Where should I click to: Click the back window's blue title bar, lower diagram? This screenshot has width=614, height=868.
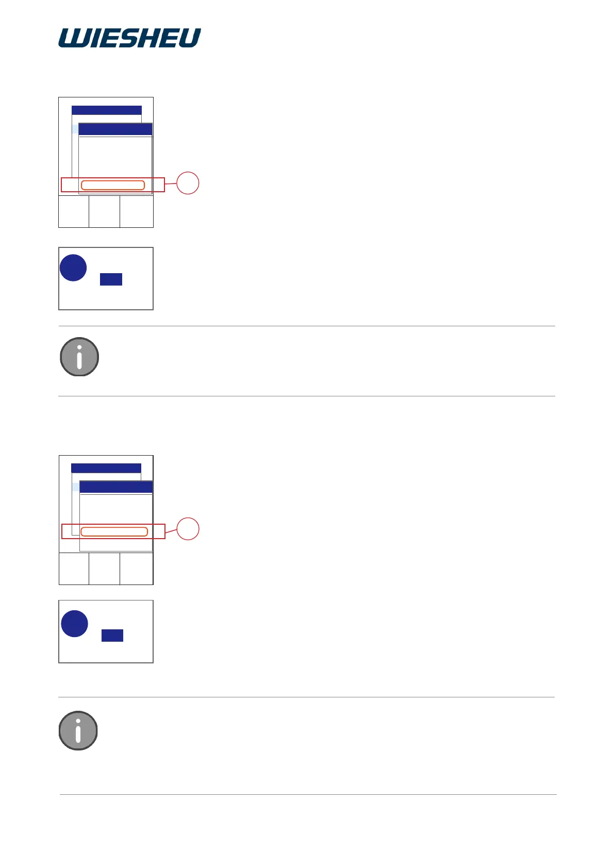(x=106, y=468)
